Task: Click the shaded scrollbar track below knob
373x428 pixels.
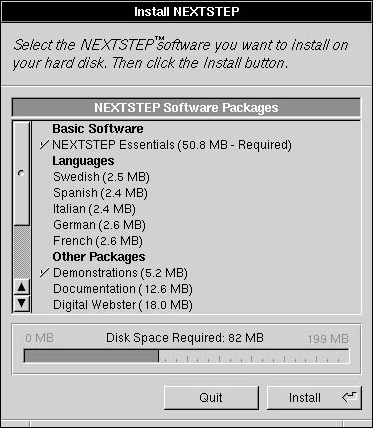Action: (22, 252)
